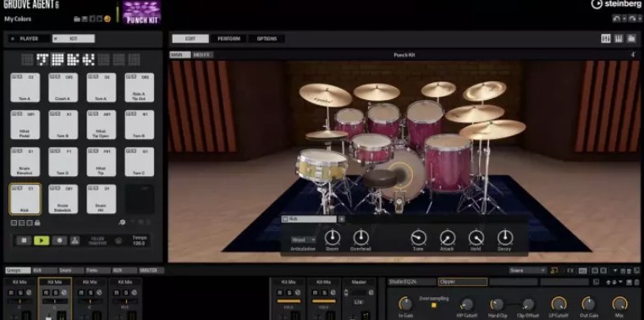This screenshot has width=644, height=320.
Task: Toggle the FX button in mixer toolbar
Action: [570, 271]
